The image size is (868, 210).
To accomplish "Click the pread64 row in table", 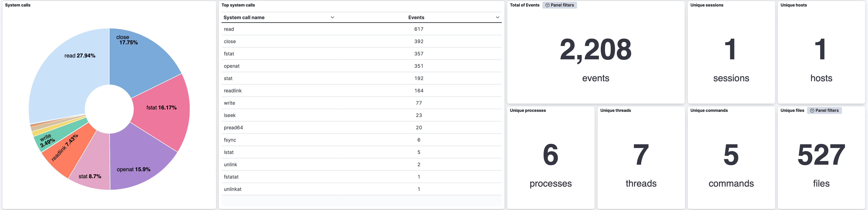I will (x=362, y=128).
